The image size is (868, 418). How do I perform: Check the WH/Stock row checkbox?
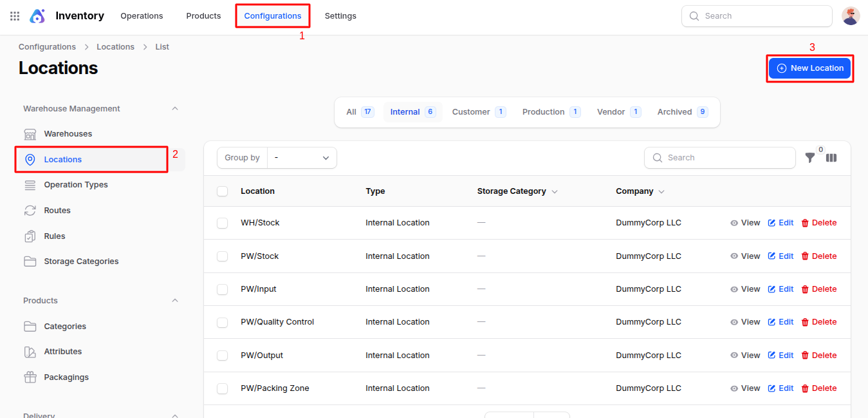(x=223, y=223)
